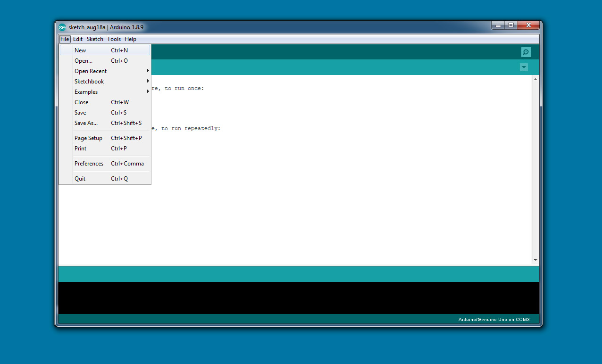Image resolution: width=602 pixels, height=364 pixels.
Task: Select Open... in the File menu
Action: coord(105,61)
